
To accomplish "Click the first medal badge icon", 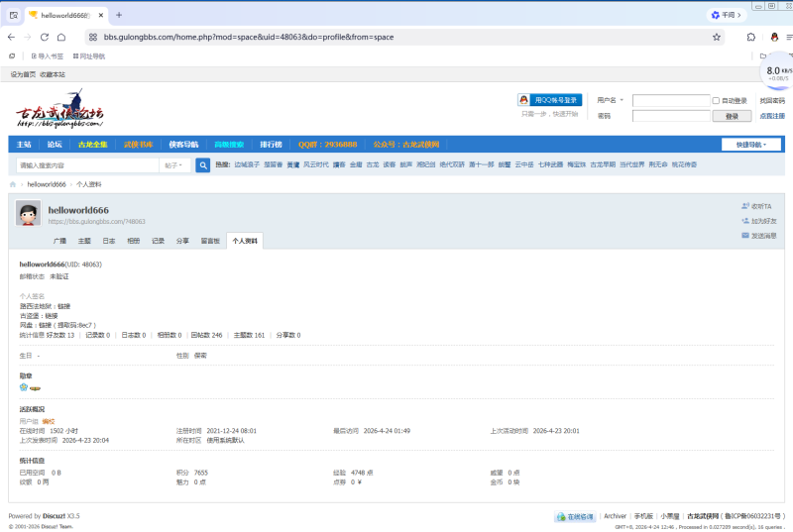I will click(x=23, y=387).
